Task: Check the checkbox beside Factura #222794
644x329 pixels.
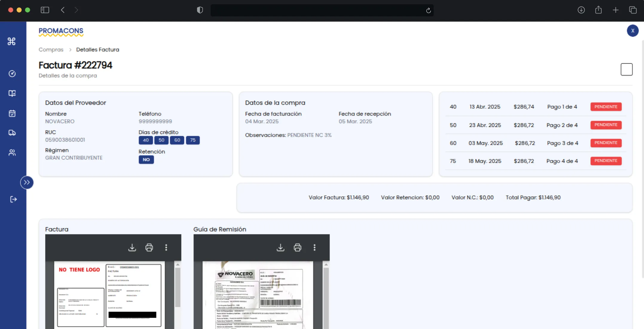Action: click(627, 69)
